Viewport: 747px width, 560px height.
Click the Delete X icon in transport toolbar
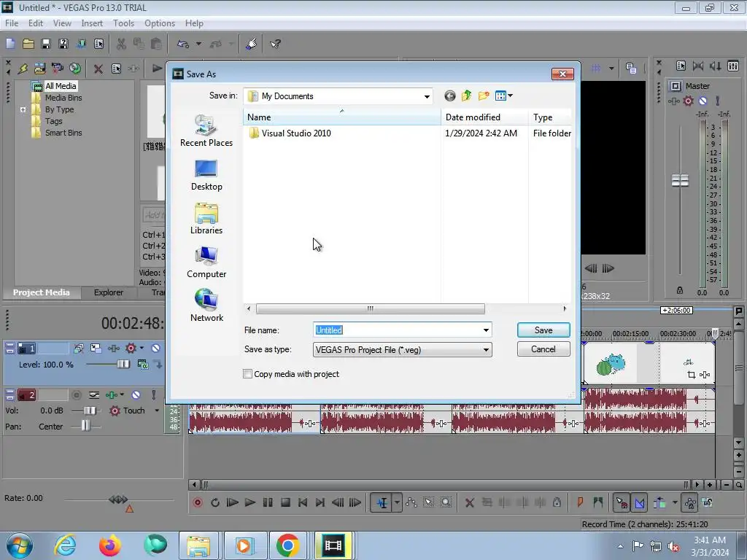(469, 502)
